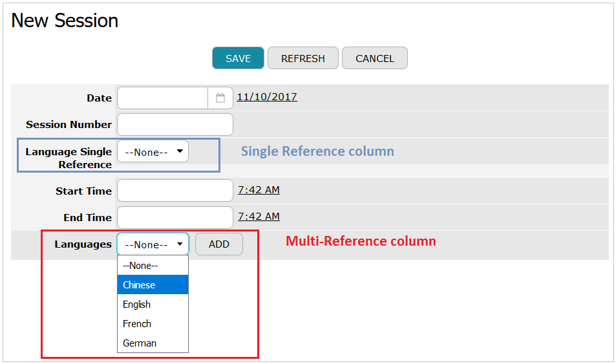This screenshot has height=364, width=616.
Task: Click the CANCEL button
Action: tap(375, 58)
